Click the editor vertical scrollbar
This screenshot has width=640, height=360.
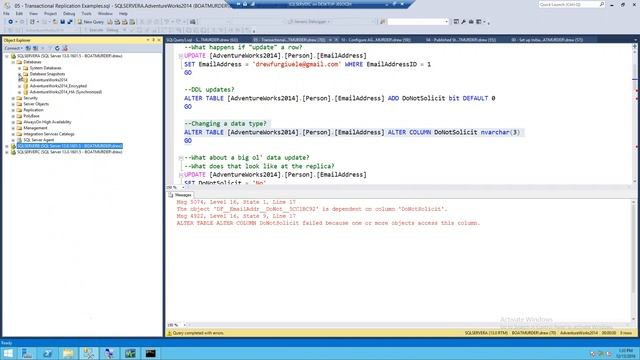click(x=635, y=114)
